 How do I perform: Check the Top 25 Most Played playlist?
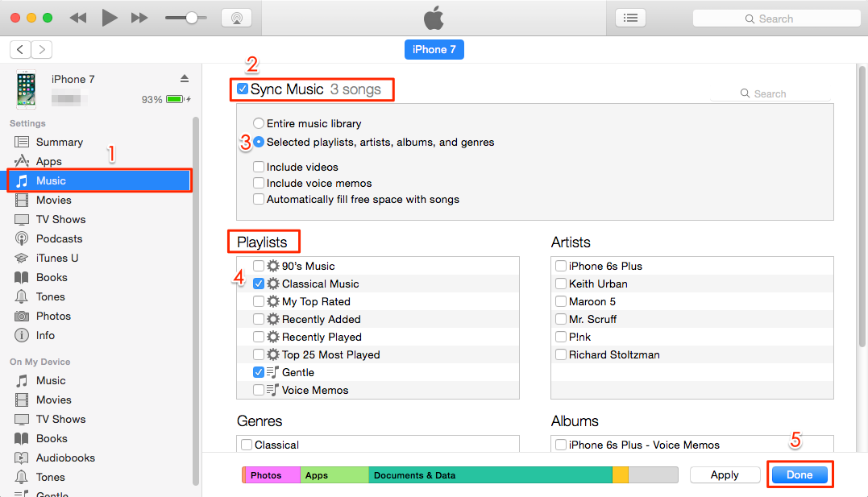pos(259,354)
